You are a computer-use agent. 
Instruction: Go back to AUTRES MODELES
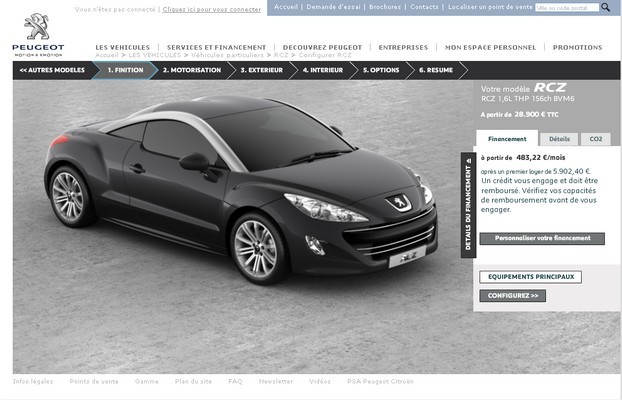tap(52, 70)
